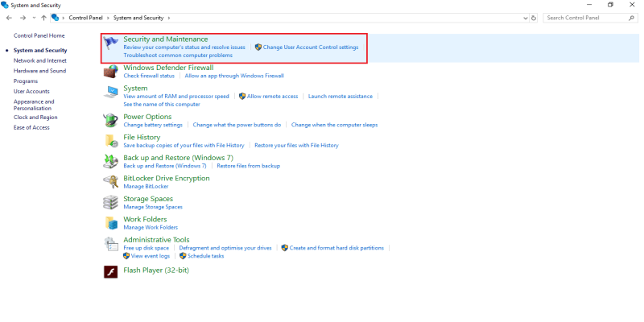This screenshot has height=322, width=644.
Task: Click the System computer monitor icon
Action: [110, 92]
